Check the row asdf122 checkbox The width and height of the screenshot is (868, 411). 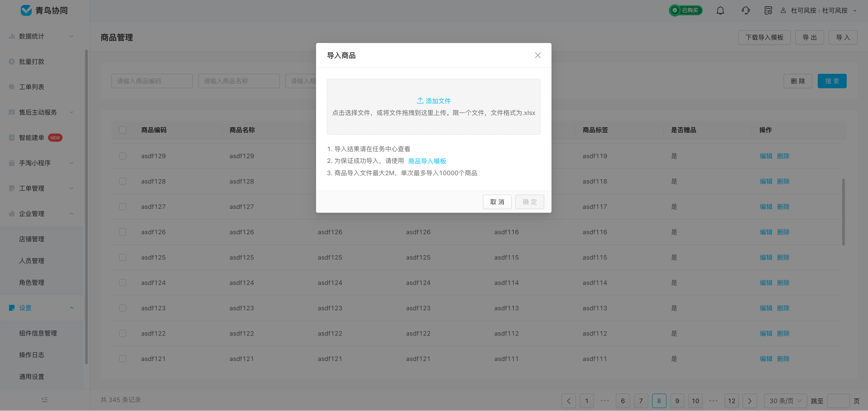coord(123,333)
